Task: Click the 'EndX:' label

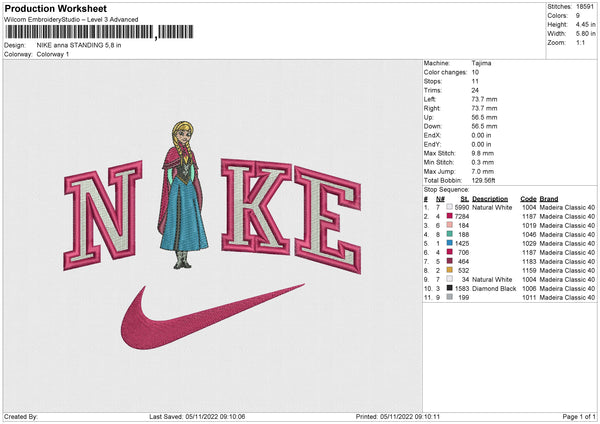Action: point(432,135)
